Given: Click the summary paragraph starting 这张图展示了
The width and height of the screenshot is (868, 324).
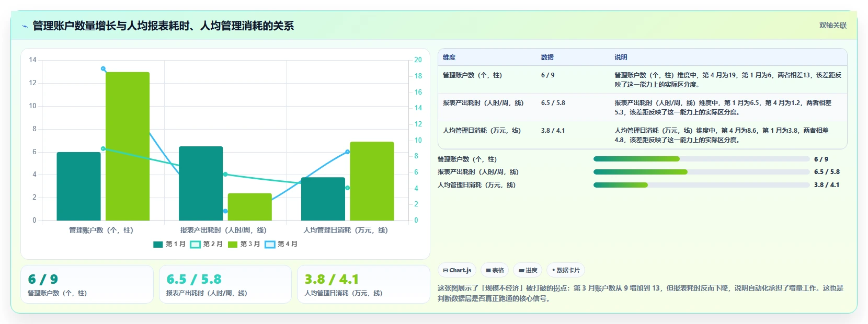Looking at the screenshot, I should (x=641, y=293).
